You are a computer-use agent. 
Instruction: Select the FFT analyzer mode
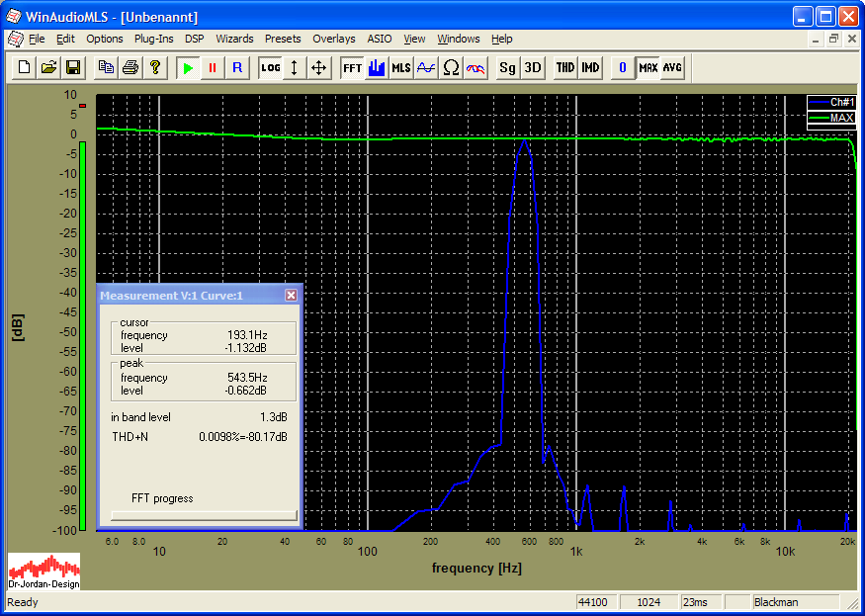(352, 67)
